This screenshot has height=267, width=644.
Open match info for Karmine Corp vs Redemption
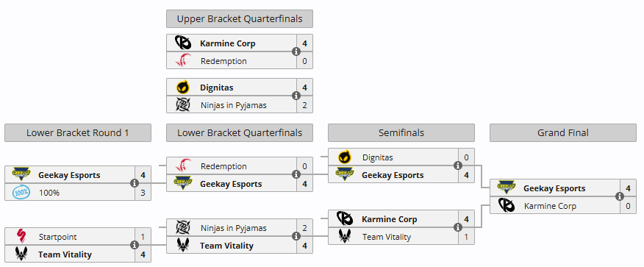[296, 51]
